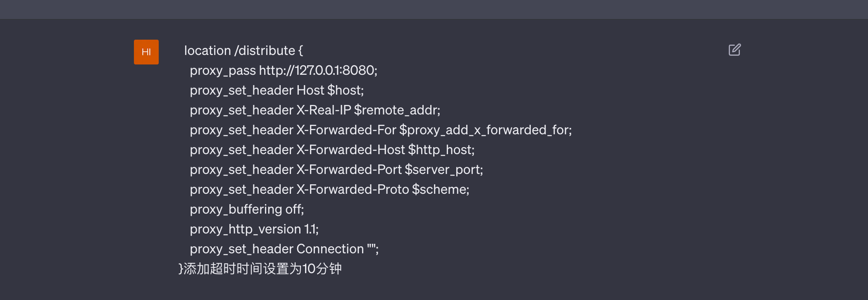Click the X-Forwarded-Proto $scheme line

coord(330,189)
